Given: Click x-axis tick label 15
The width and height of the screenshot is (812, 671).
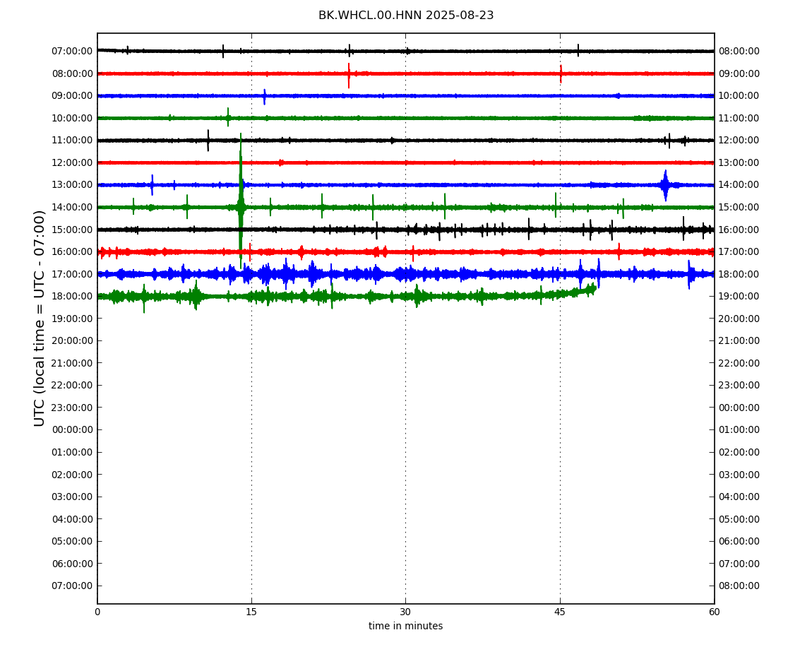Looking at the screenshot, I should tap(251, 612).
